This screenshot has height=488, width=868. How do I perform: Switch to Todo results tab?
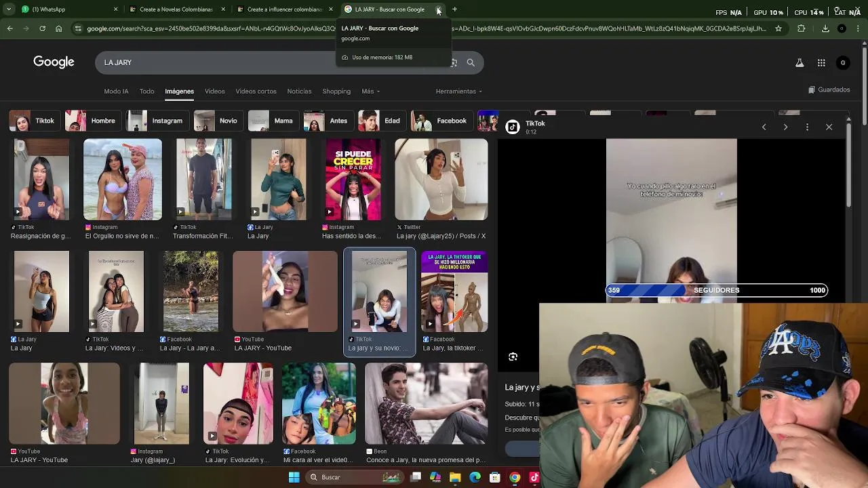(147, 91)
